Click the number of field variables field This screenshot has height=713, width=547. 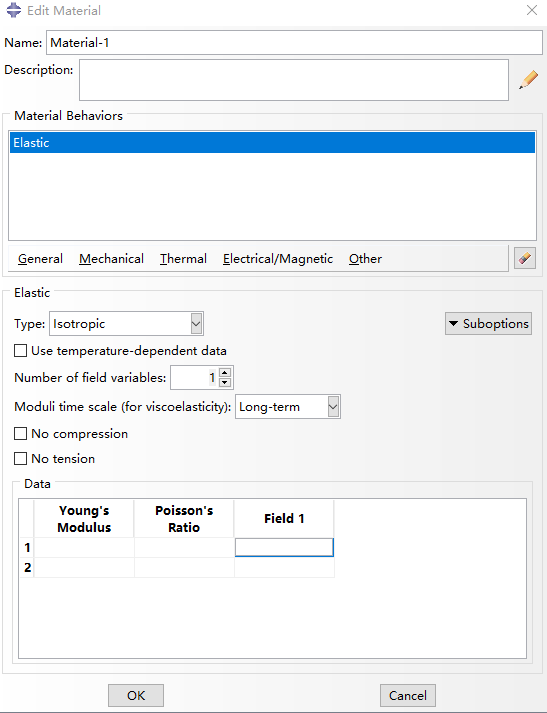pyautogui.click(x=194, y=377)
